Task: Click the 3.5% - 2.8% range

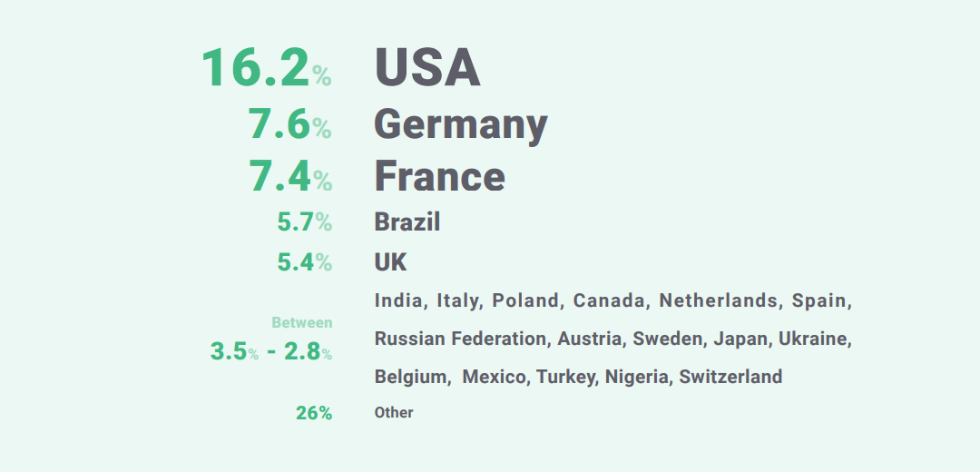Action: (x=271, y=351)
